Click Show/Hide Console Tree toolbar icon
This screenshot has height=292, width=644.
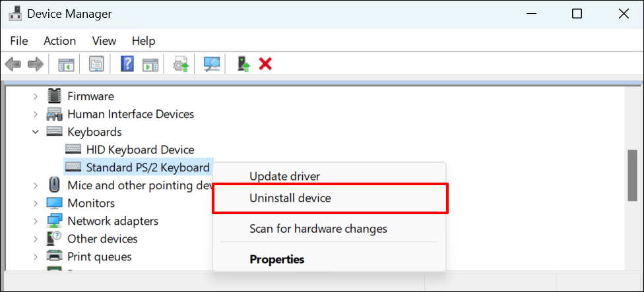point(66,64)
